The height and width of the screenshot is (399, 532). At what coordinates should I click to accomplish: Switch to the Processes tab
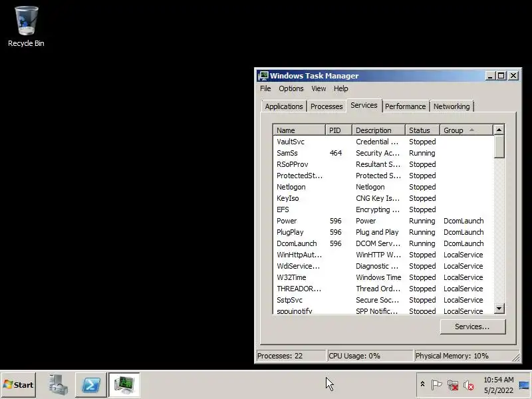tap(327, 106)
